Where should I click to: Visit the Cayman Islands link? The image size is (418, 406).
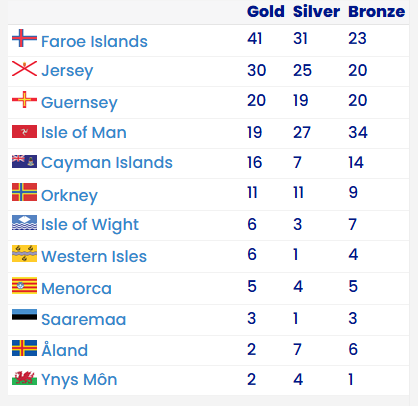[107, 163]
